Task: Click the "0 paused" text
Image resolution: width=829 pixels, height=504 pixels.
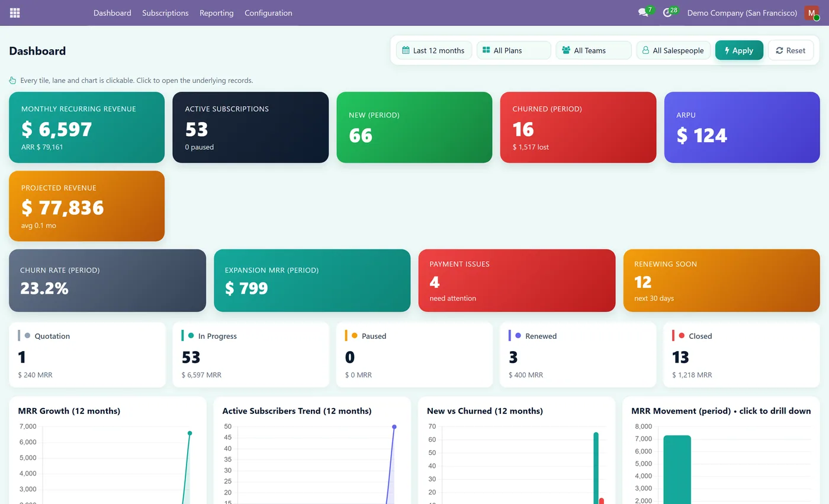Action: tap(200, 147)
